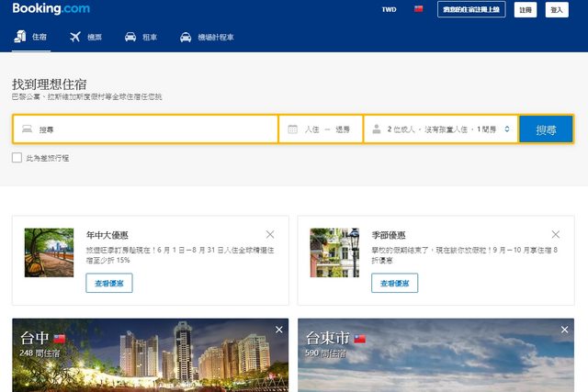Switch to the 機票 flights tab
The image size is (588, 392).
pyautogui.click(x=86, y=38)
